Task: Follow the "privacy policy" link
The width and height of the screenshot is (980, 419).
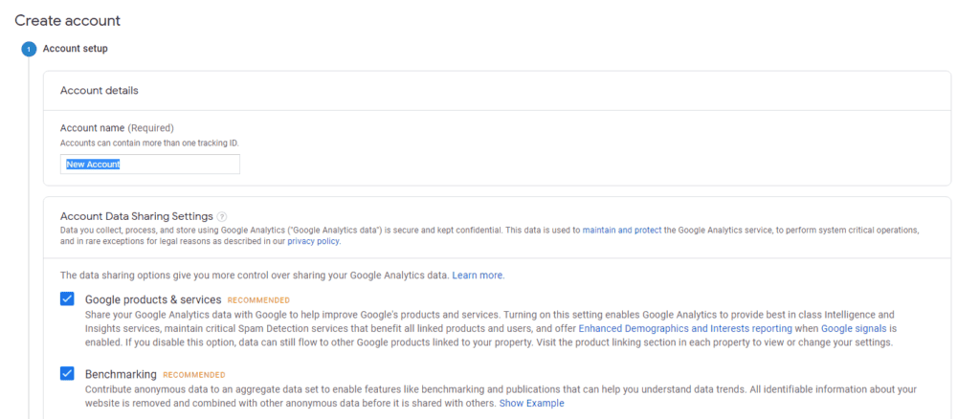Action: pos(313,242)
